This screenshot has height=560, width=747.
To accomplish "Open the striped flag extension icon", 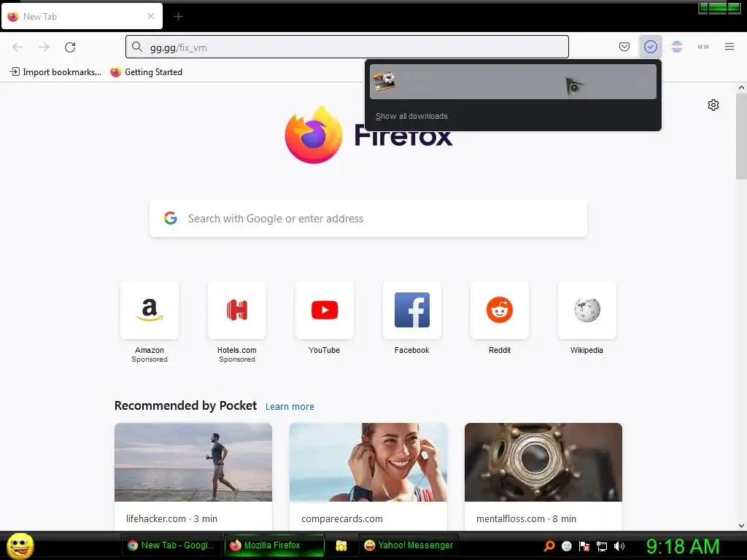I will (677, 47).
